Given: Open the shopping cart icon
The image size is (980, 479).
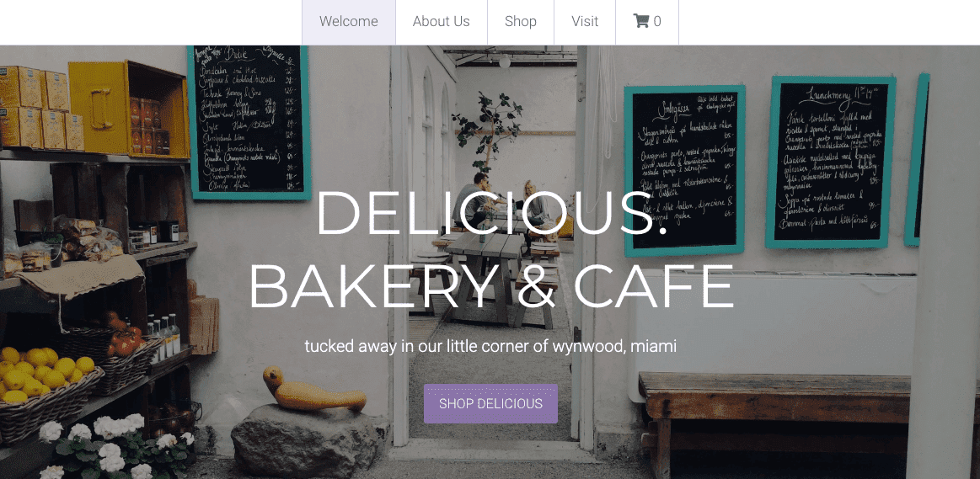Looking at the screenshot, I should 640,21.
